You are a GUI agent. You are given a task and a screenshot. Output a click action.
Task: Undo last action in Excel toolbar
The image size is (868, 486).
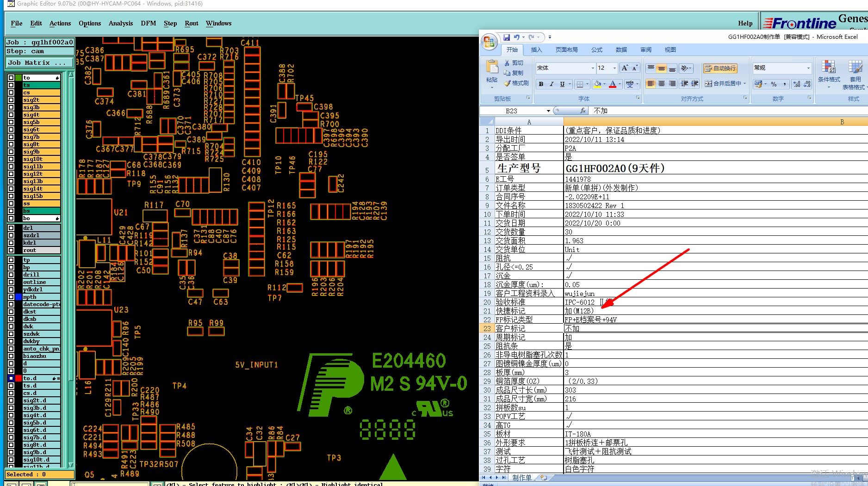[x=516, y=37]
